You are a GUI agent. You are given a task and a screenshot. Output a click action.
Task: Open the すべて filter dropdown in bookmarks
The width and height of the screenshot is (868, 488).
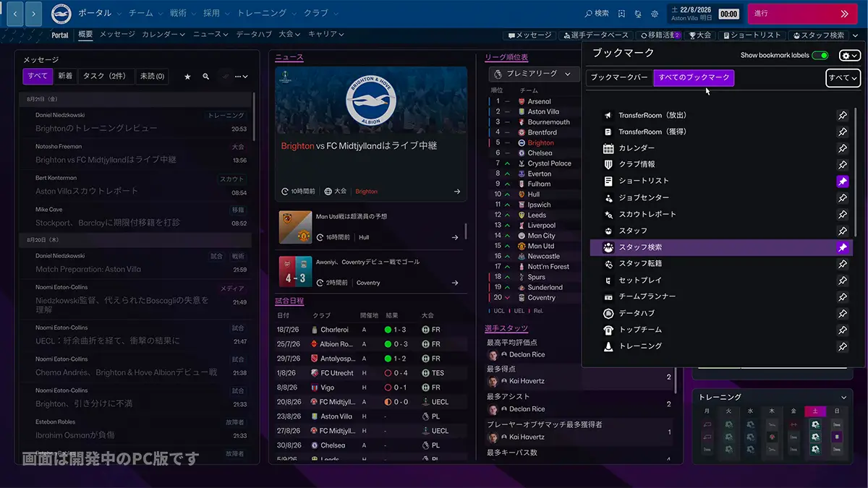843,78
